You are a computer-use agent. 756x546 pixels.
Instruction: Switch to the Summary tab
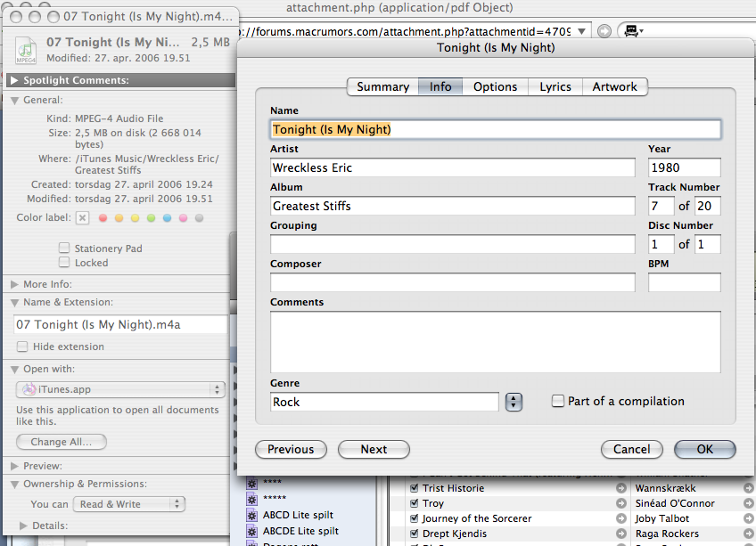tap(382, 86)
